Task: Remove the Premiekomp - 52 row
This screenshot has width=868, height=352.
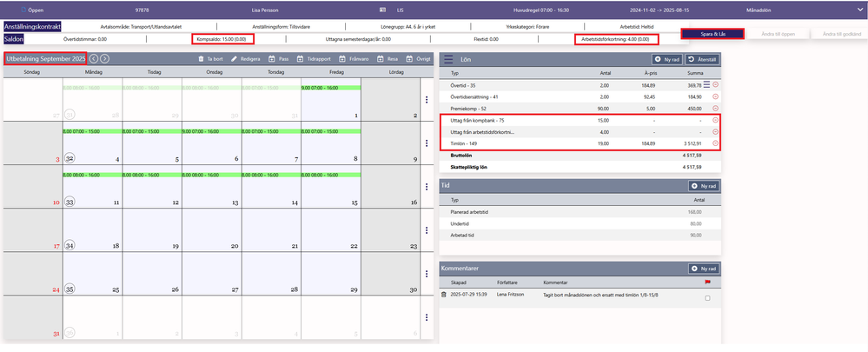Action: (x=715, y=109)
